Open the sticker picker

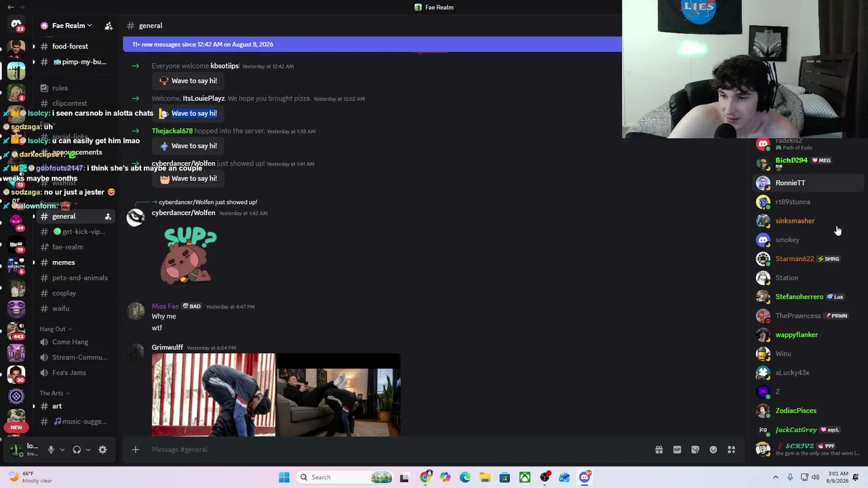point(695,449)
